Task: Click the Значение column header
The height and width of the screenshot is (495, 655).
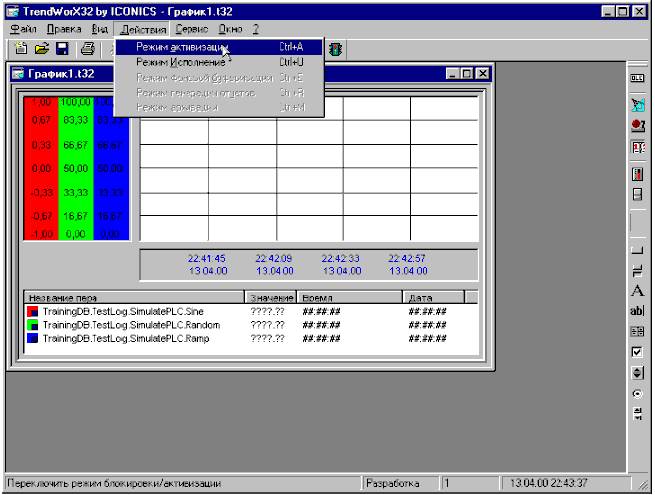Action: coord(271,297)
